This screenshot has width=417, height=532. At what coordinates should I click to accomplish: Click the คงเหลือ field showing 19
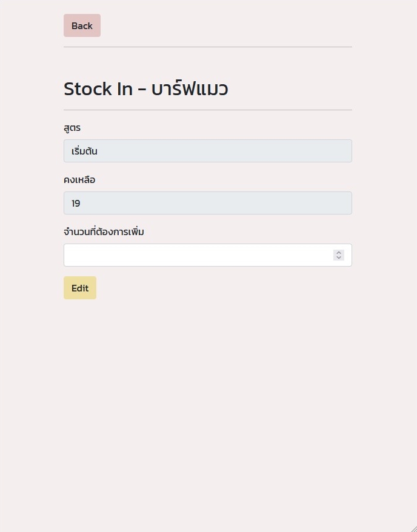[x=207, y=203]
